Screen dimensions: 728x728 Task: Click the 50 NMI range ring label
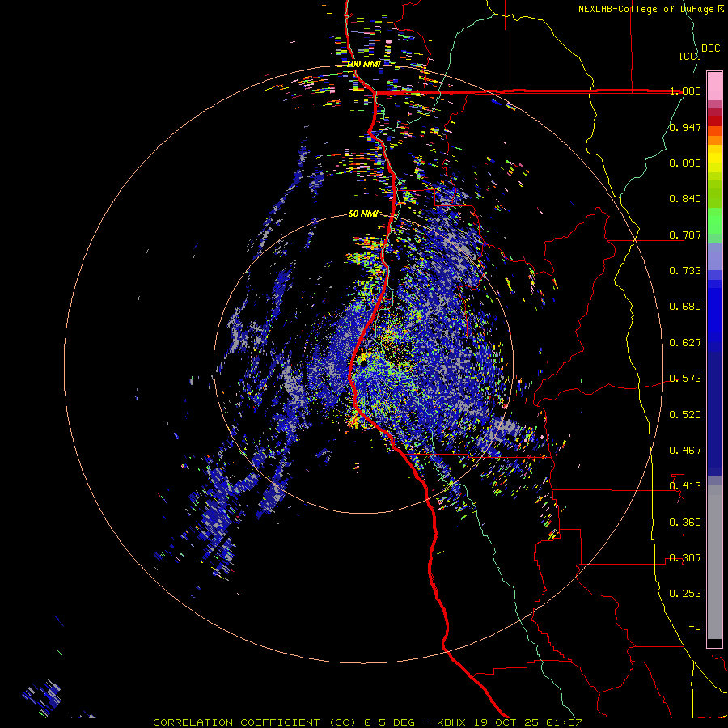coord(363,214)
